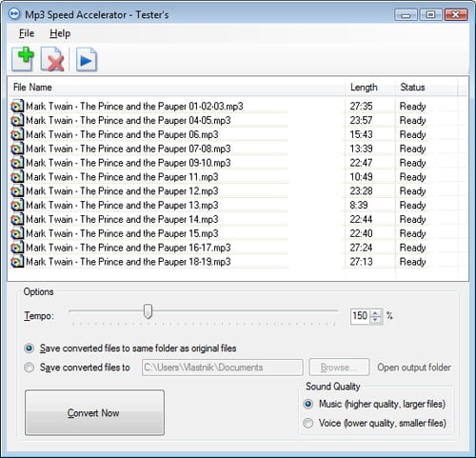This screenshot has height=458, width=476.
Task: Click file icon of Pauper 15.mp3 row
Action: coord(17,233)
